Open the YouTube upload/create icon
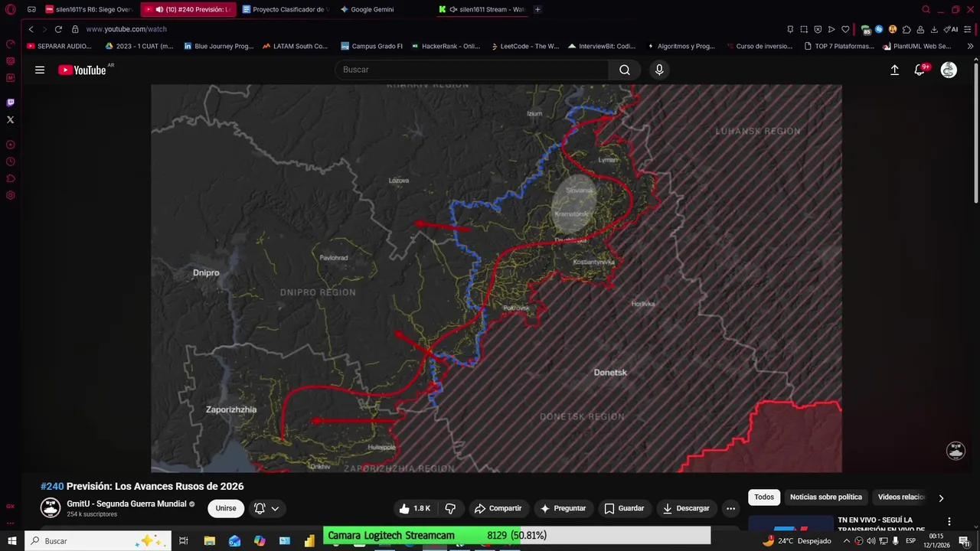980x551 pixels. [x=894, y=70]
